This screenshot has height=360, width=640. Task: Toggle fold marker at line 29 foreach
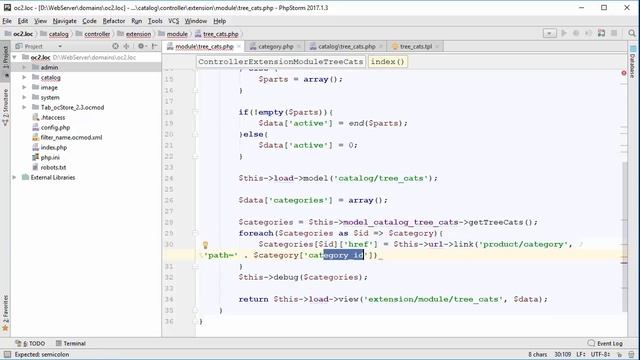[196, 233]
